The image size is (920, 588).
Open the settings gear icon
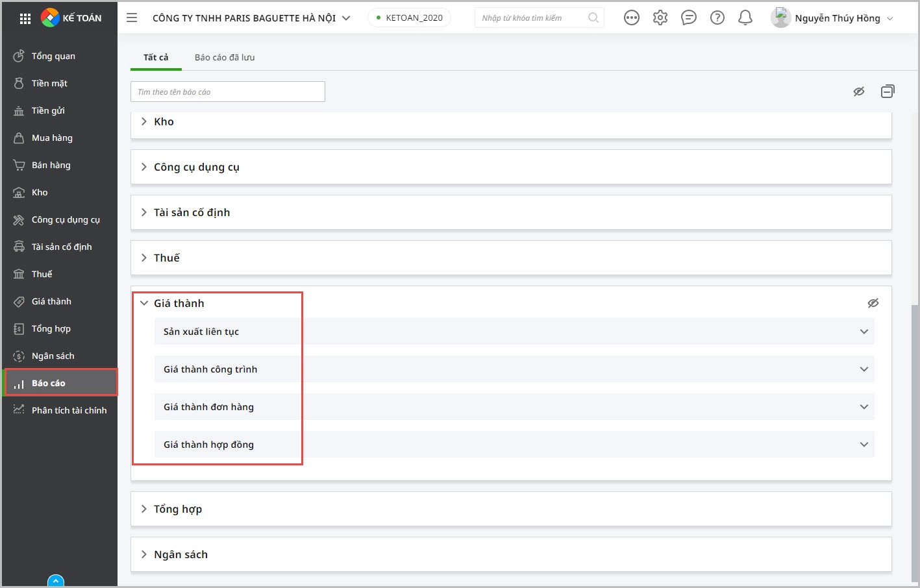[660, 18]
